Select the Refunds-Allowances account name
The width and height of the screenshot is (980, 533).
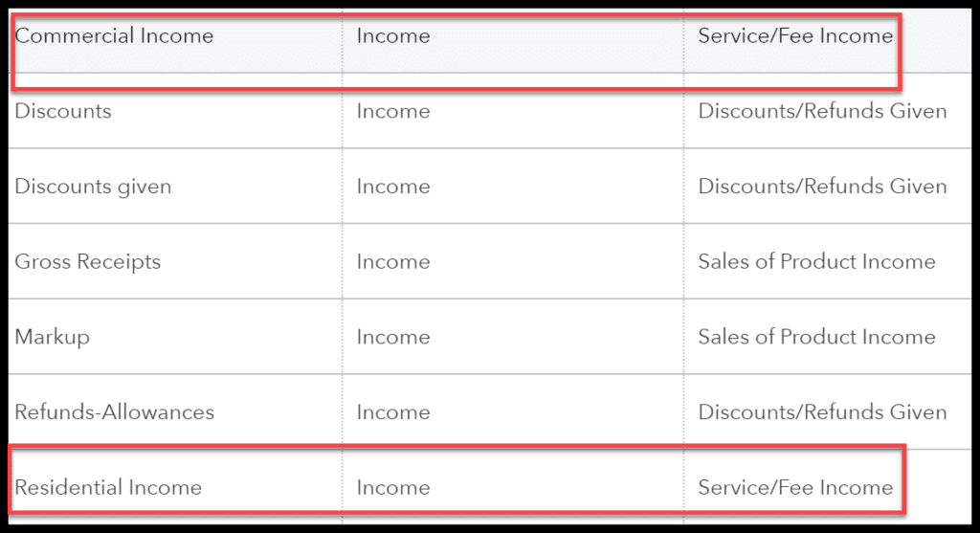pos(114,412)
